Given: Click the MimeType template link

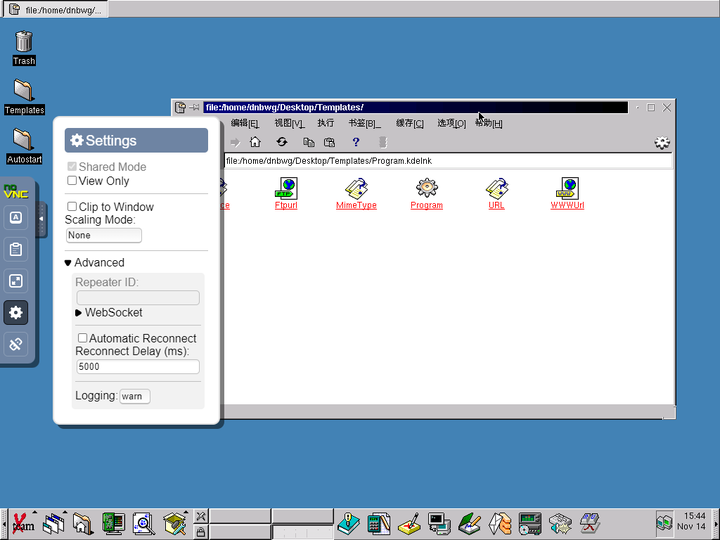Looking at the screenshot, I should 356,205.
